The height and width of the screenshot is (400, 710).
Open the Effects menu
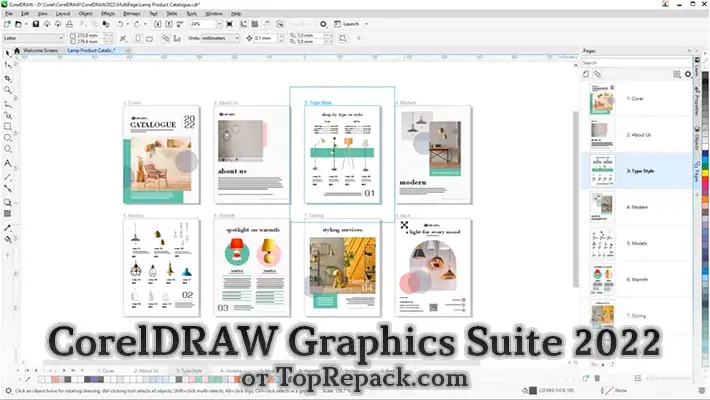click(x=108, y=14)
